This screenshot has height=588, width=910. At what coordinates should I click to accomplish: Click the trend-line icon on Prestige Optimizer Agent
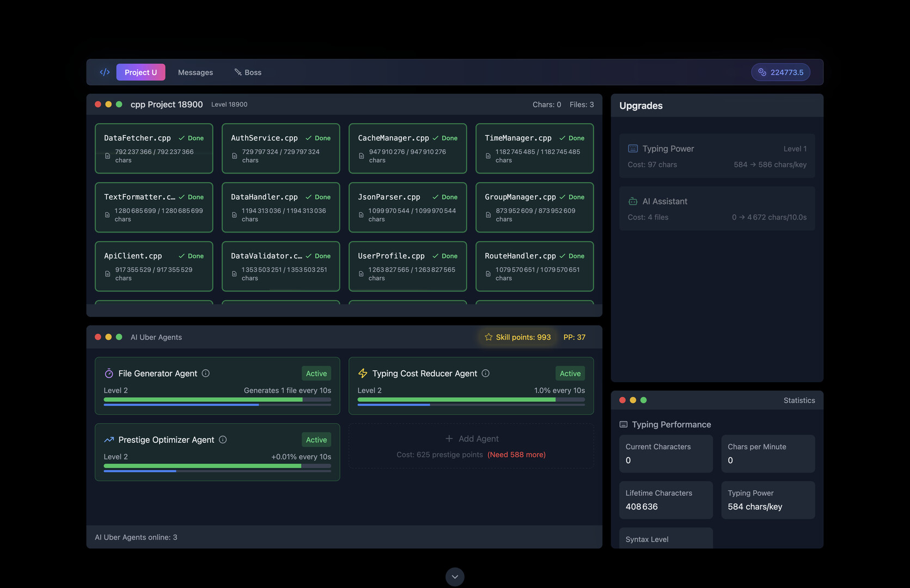(108, 439)
